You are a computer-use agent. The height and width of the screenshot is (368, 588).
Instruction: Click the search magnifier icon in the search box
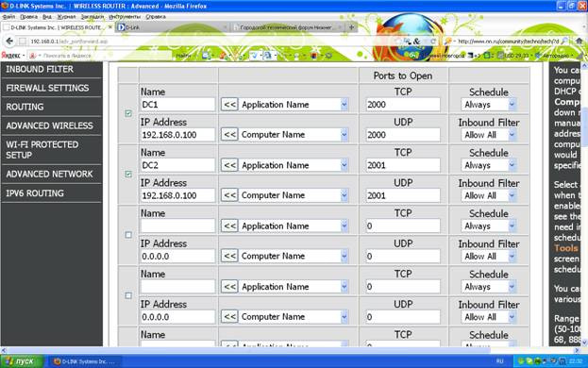[564, 42]
